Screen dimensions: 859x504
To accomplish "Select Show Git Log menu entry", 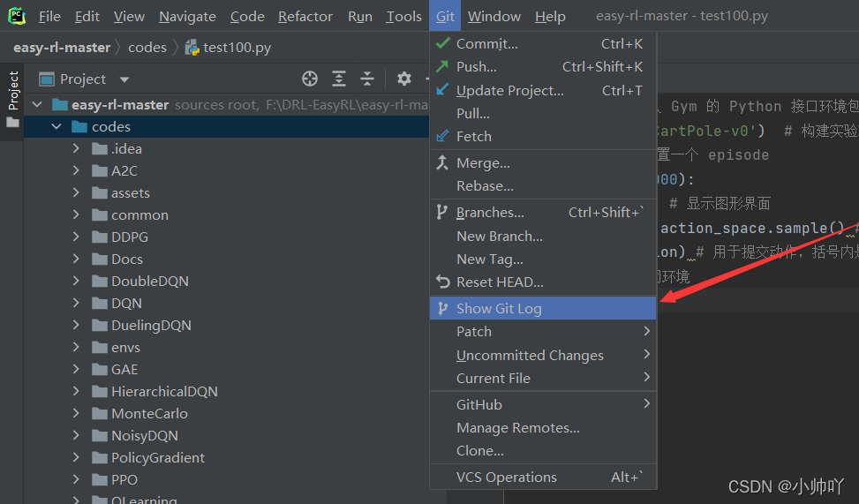I will pos(543,308).
